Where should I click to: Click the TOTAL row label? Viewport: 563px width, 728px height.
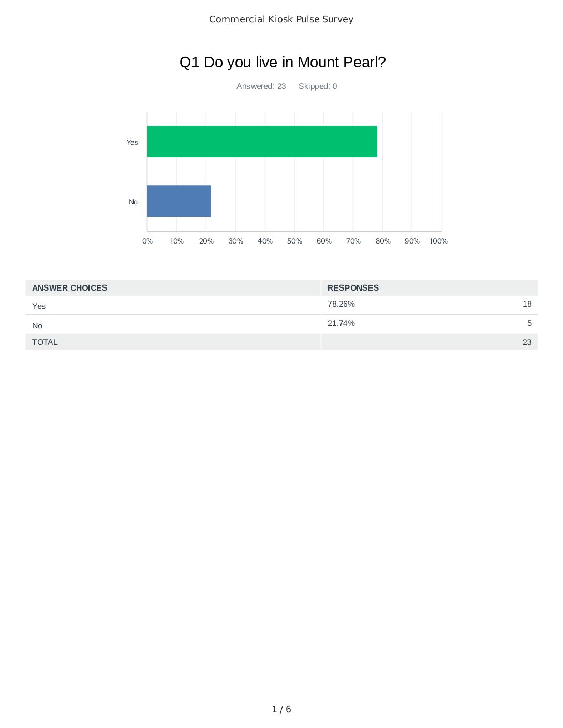[45, 342]
